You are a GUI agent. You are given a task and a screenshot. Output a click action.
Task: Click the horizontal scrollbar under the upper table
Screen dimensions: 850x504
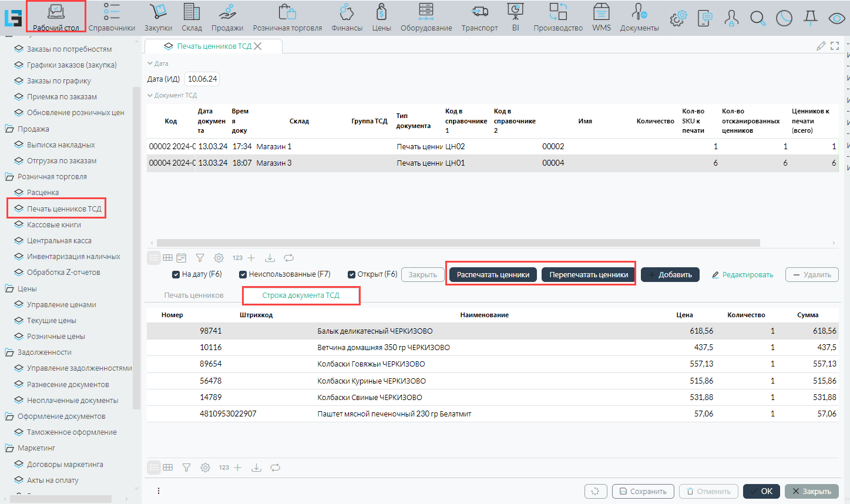[x=458, y=243]
